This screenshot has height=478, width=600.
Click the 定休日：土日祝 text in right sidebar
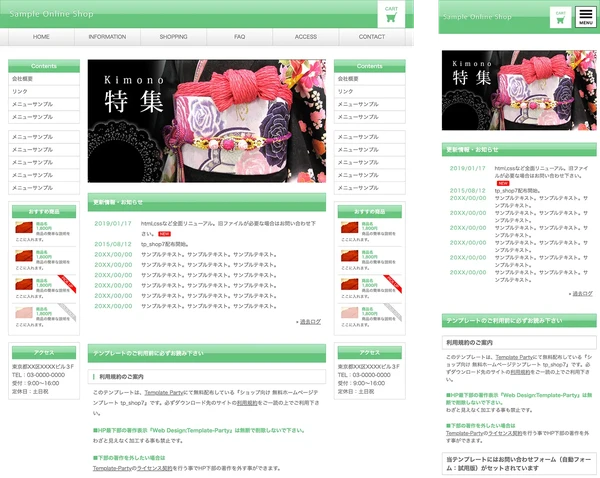356,392
